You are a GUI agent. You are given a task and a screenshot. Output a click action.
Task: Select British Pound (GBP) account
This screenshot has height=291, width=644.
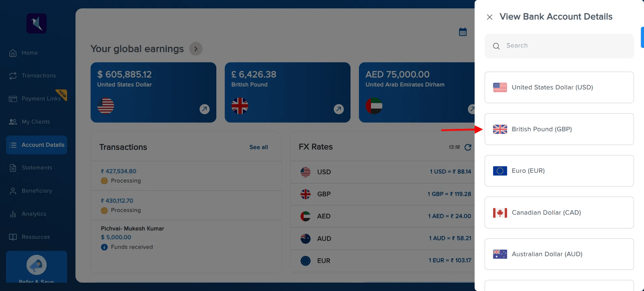(559, 129)
